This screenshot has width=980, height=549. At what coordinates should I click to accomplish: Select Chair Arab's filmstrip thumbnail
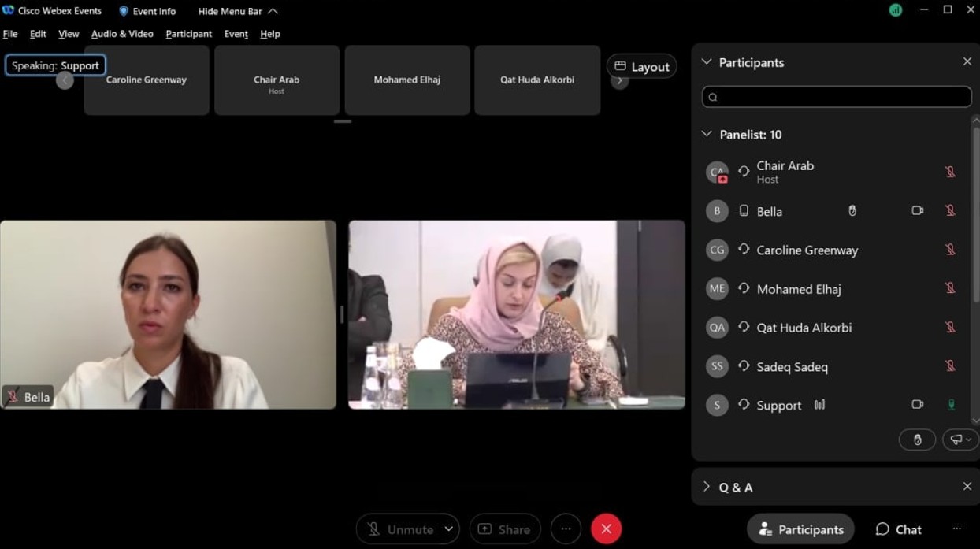click(x=277, y=80)
